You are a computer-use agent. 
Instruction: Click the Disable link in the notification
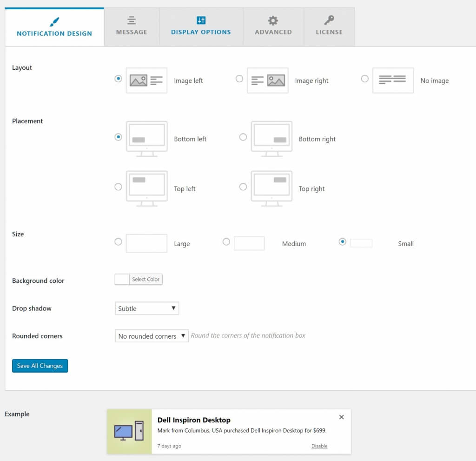tap(319, 446)
